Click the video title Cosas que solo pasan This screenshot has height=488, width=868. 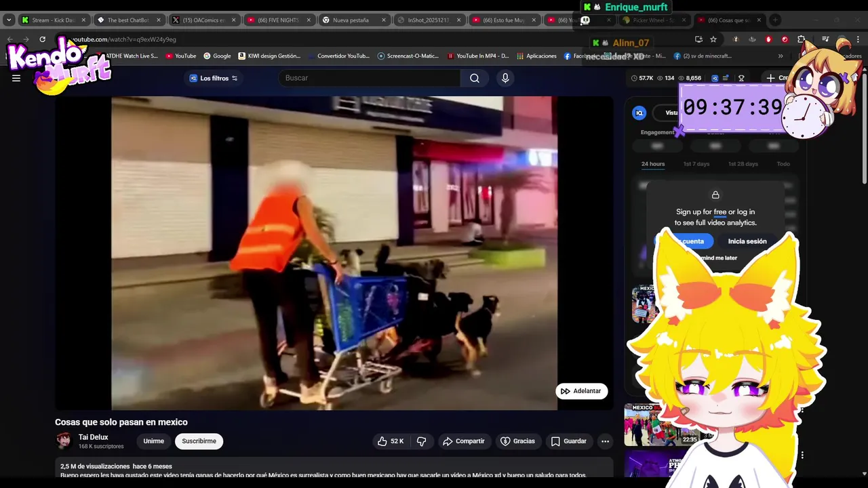point(121,422)
